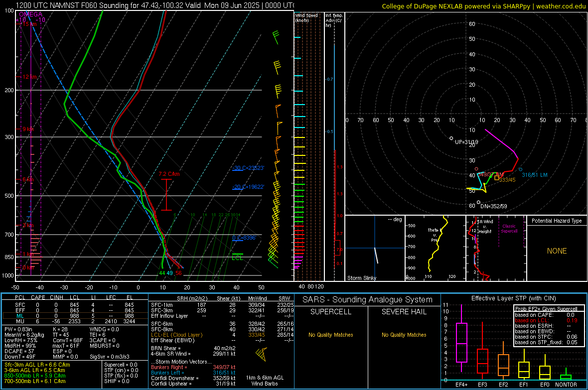Click the orange 'NONE' hazard type
Viewport: 588px width, 390px height.
pyautogui.click(x=557, y=251)
